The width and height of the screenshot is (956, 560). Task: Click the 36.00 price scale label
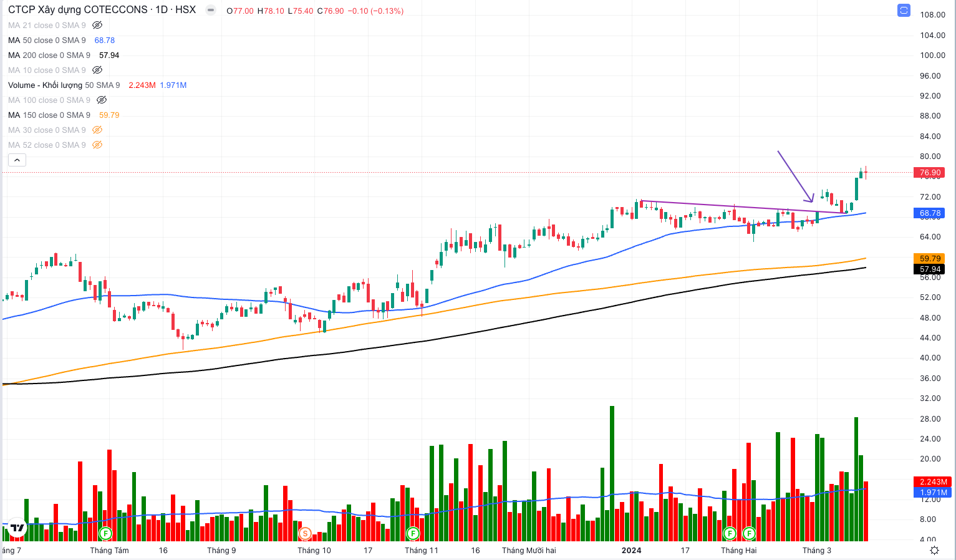coord(930,379)
